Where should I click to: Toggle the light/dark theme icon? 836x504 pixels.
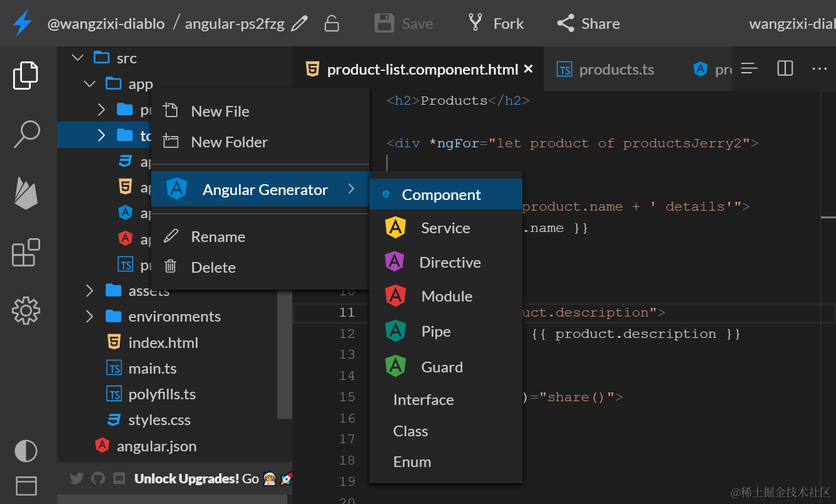26,451
